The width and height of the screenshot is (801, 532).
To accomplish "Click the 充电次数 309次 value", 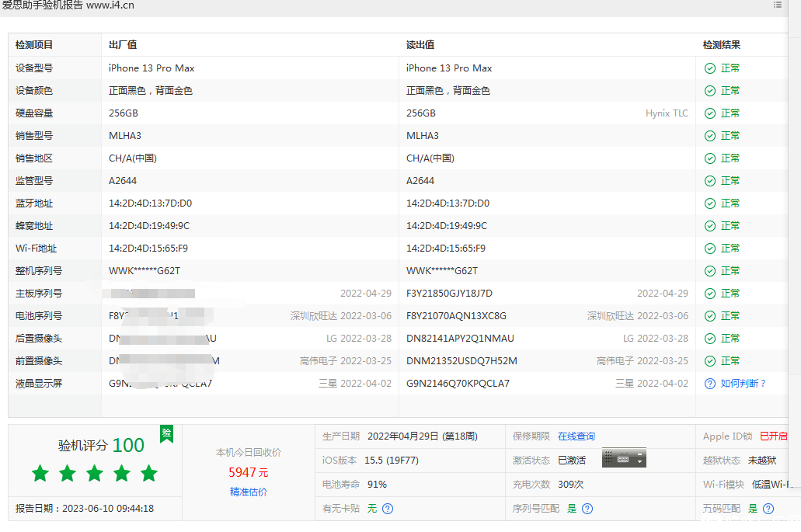I will coord(570,484).
